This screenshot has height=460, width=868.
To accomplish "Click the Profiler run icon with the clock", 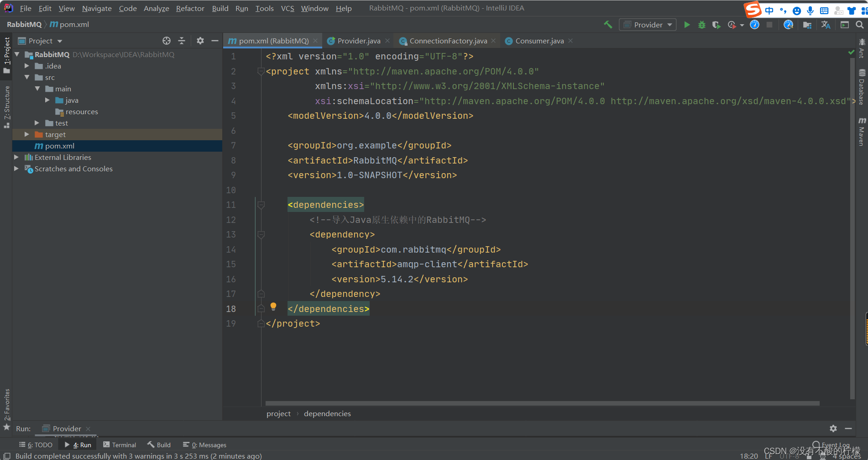I will (x=732, y=25).
